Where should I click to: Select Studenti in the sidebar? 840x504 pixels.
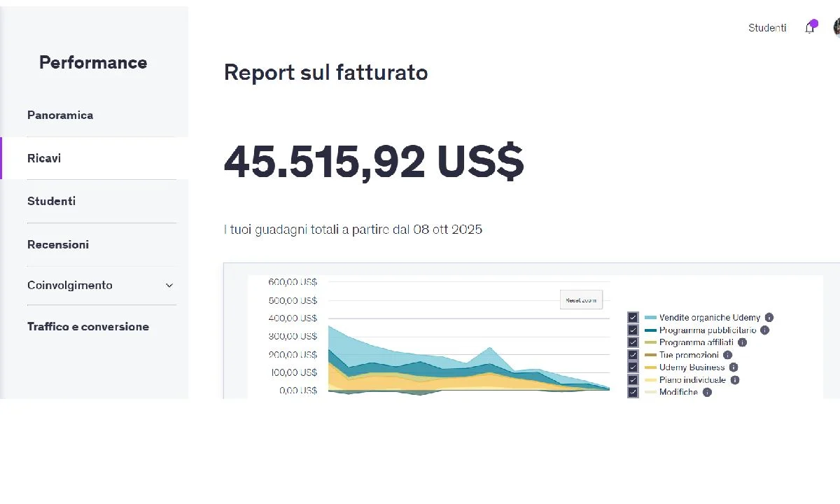[x=51, y=201]
